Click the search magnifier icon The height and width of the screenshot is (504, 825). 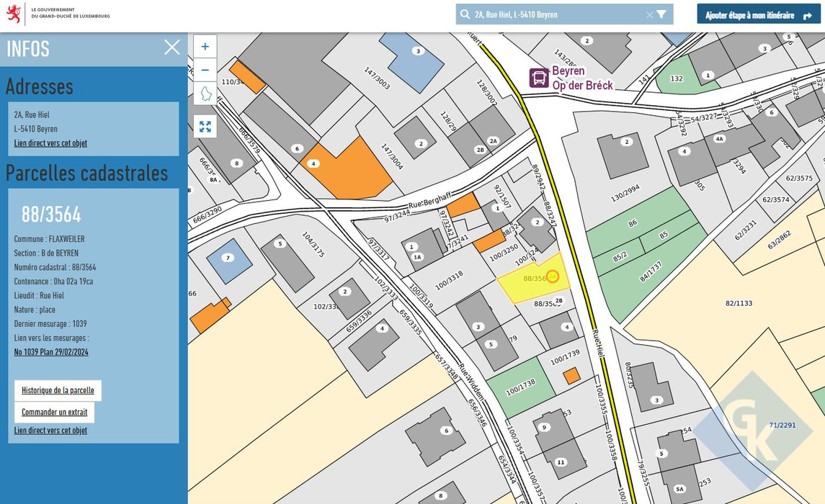pyautogui.click(x=465, y=14)
